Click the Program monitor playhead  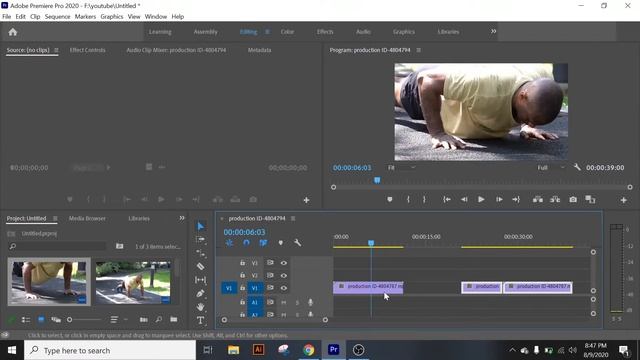point(377,180)
